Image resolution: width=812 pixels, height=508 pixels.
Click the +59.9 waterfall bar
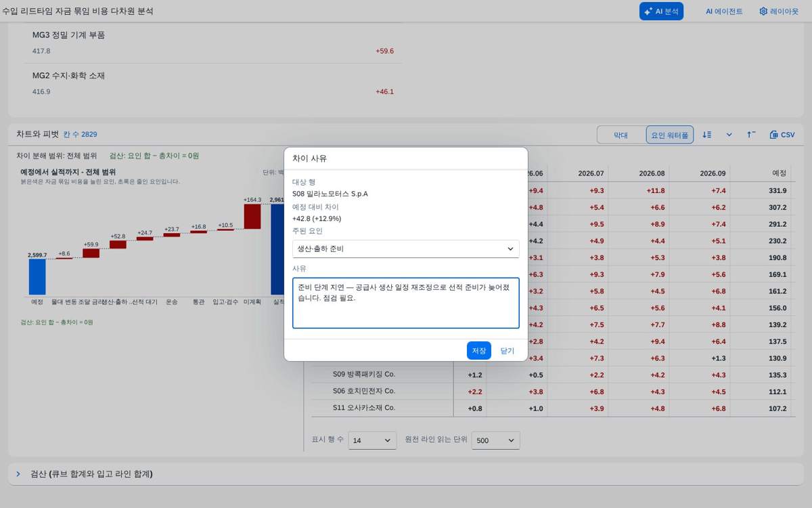pyautogui.click(x=91, y=253)
